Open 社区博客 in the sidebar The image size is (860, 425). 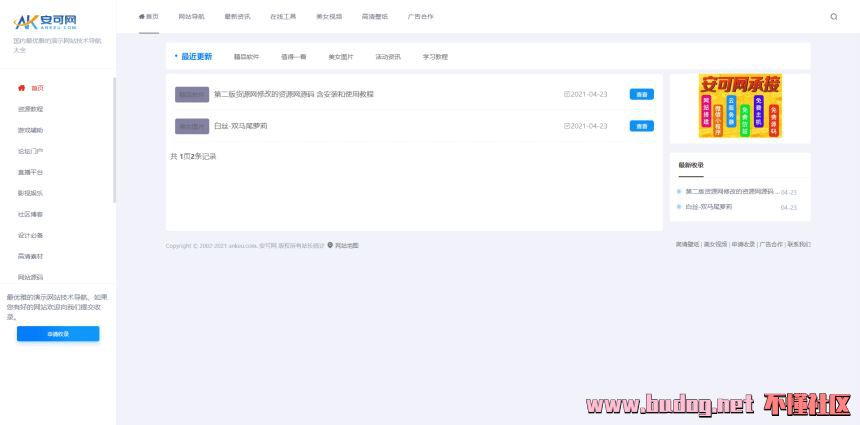30,214
